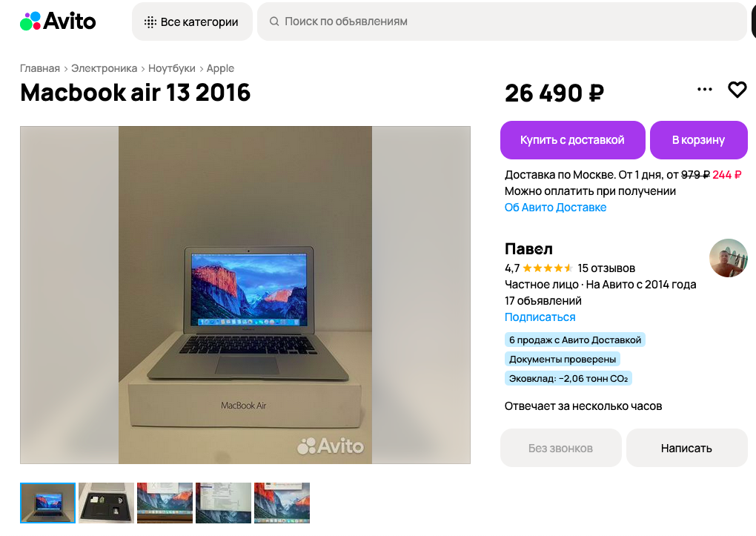Navigate to Ноутбуки breadcrumb

[172, 68]
